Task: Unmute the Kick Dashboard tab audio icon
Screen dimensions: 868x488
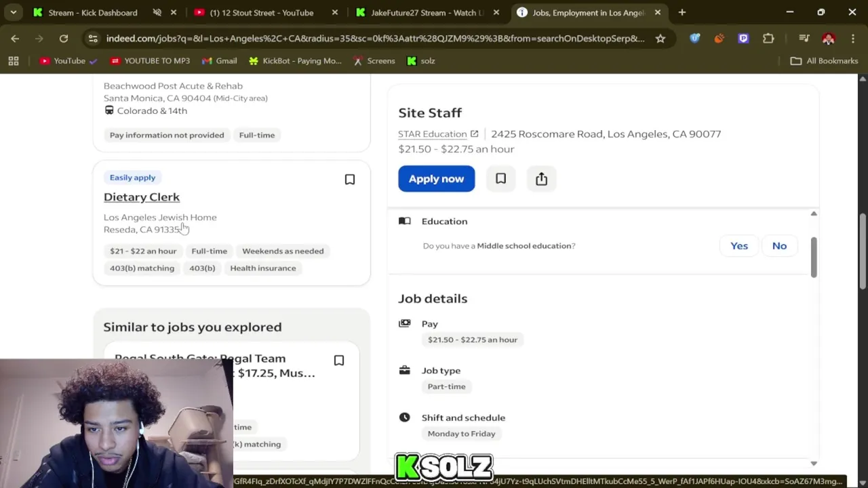Action: point(157,12)
